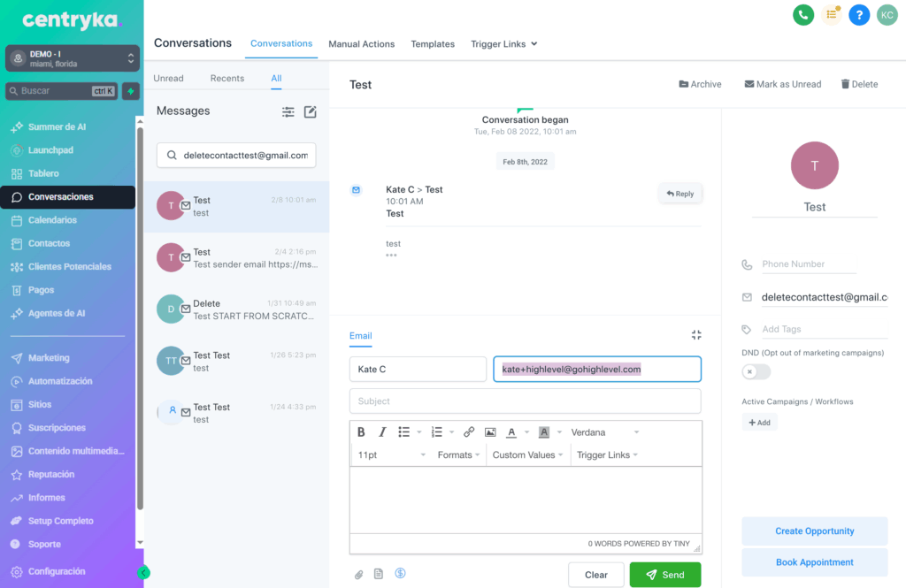Toggle bold formatting in the editor
The height and width of the screenshot is (588, 906).
click(361, 432)
